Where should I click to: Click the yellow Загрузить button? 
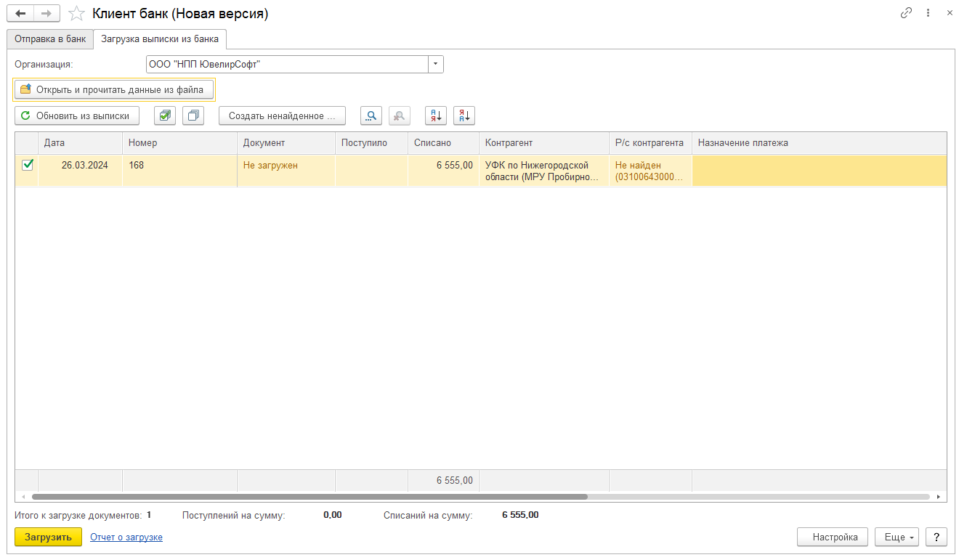48,537
